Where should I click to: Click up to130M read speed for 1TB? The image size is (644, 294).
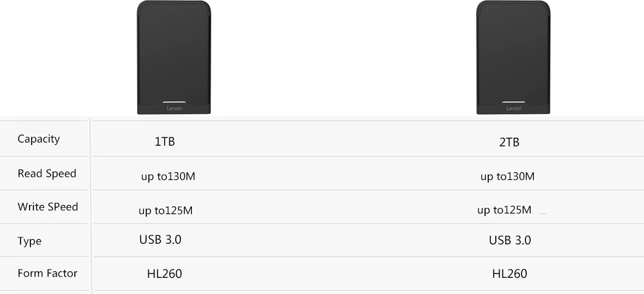[168, 177]
